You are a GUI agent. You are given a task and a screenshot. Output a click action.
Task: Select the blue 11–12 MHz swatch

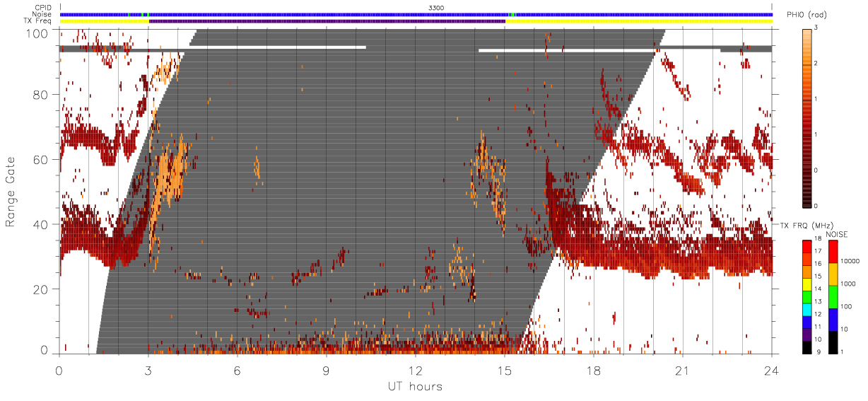(807, 321)
